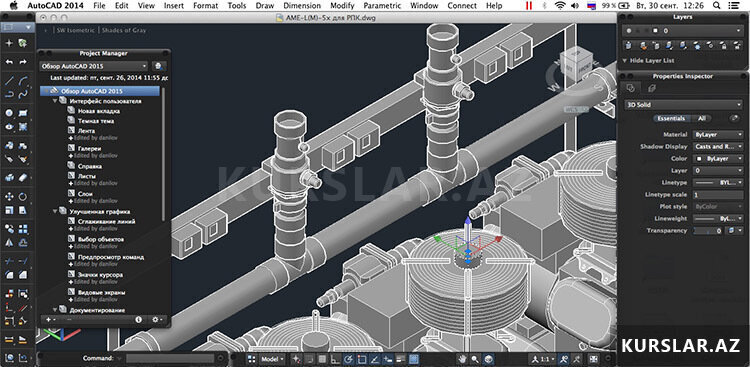Click the Zoom magnifier icon in status bar
Image resolution: width=750 pixels, height=367 pixels.
(x=475, y=359)
